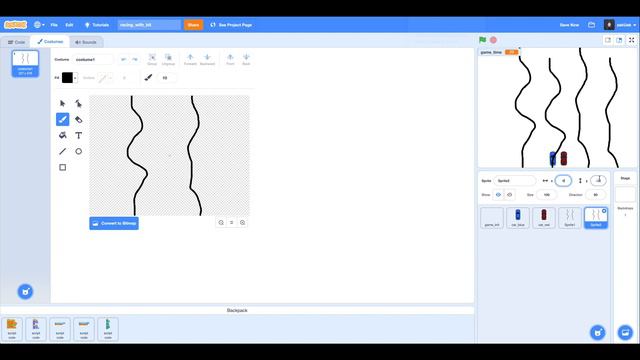
Task: Reset costume canvas zoom
Action: [231, 222]
